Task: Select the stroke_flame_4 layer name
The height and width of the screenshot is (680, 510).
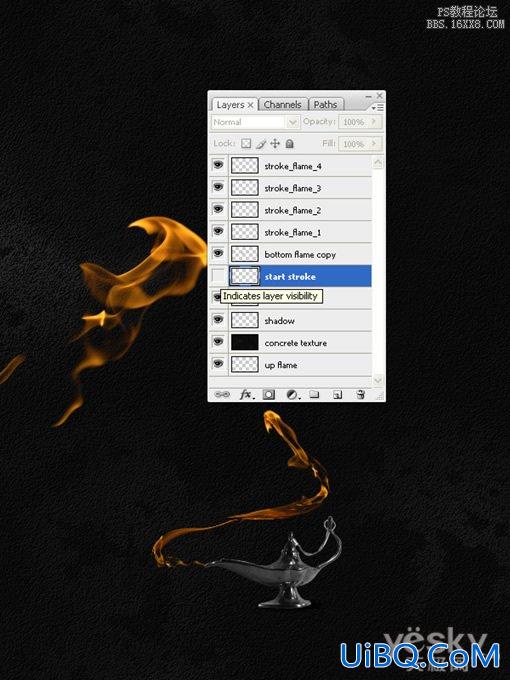Action: 293,166
